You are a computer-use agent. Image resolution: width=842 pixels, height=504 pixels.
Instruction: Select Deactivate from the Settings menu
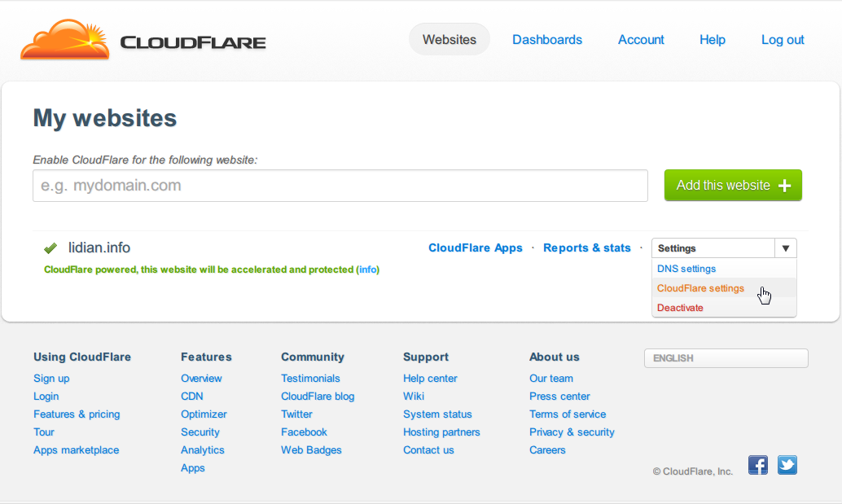pos(680,308)
